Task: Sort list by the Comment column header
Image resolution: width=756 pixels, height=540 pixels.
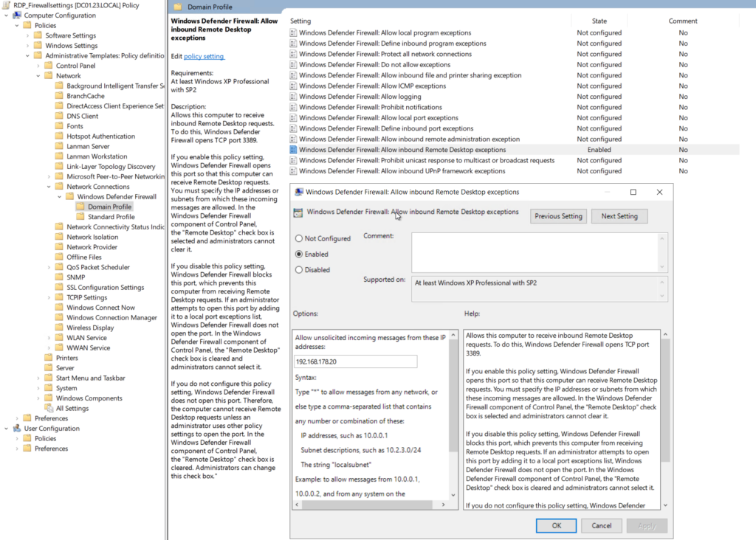Action: coord(683,21)
